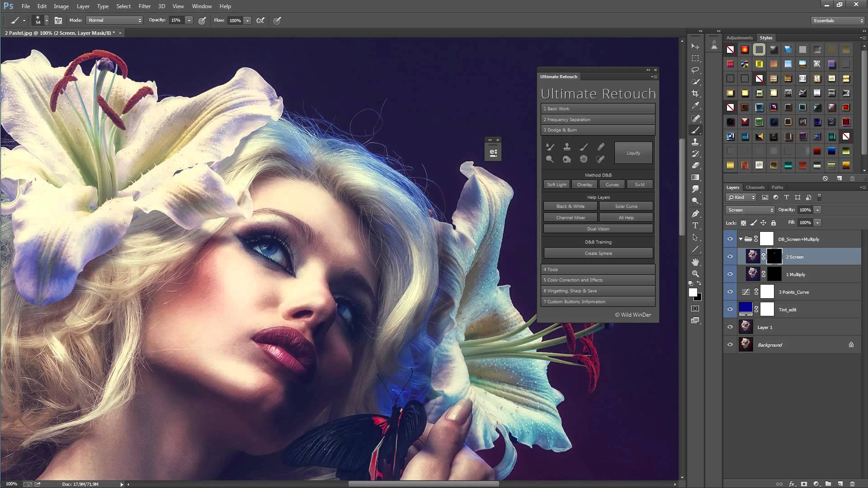
Task: Collapse the DB_Screen+Multiply group
Action: point(741,239)
